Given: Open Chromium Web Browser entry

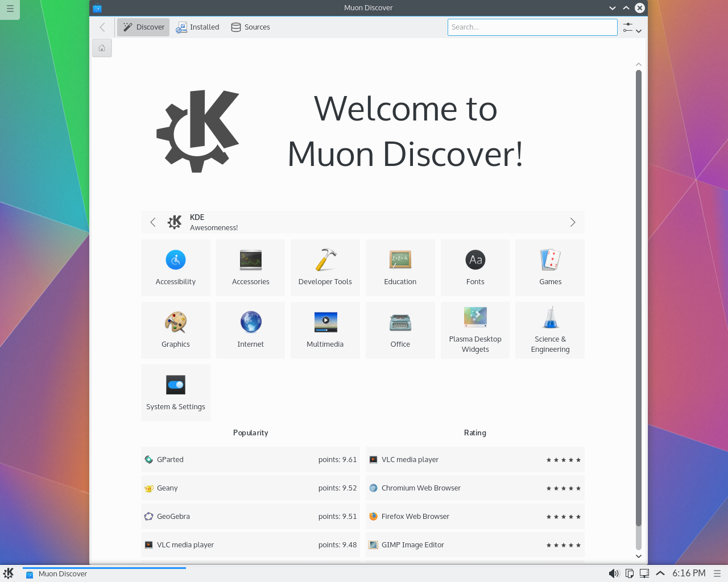Looking at the screenshot, I should pyautogui.click(x=475, y=488).
